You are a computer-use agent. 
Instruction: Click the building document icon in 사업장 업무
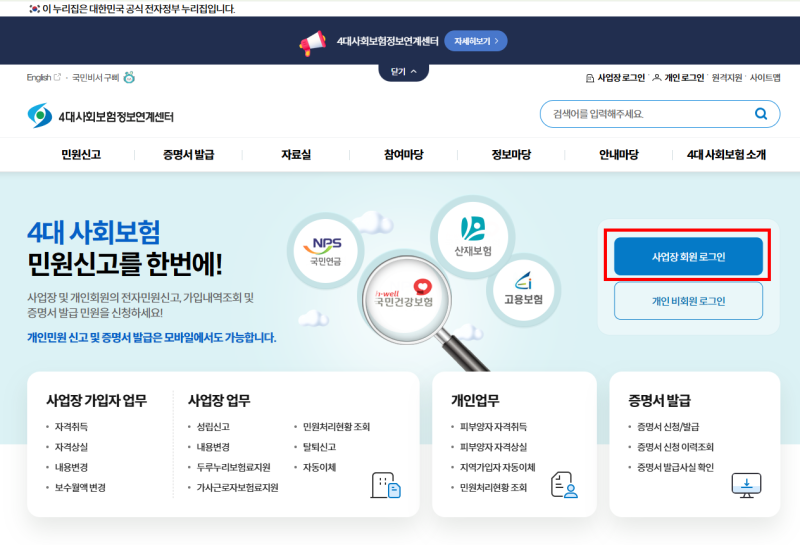(x=386, y=485)
